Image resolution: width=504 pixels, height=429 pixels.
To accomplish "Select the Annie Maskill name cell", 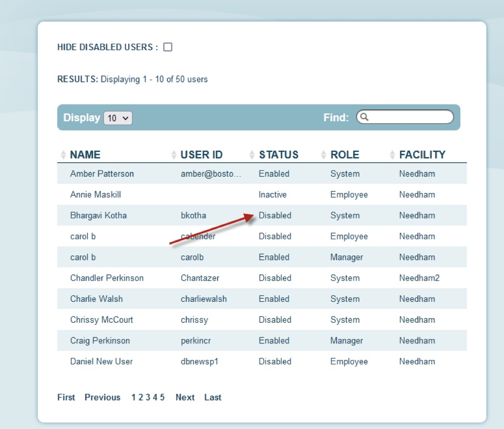I will (95, 195).
